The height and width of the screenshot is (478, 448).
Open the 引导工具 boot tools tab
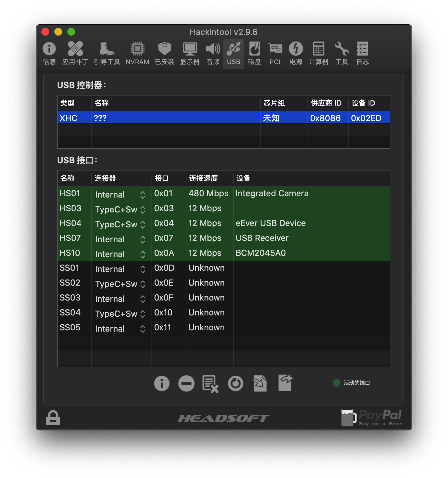point(107,53)
